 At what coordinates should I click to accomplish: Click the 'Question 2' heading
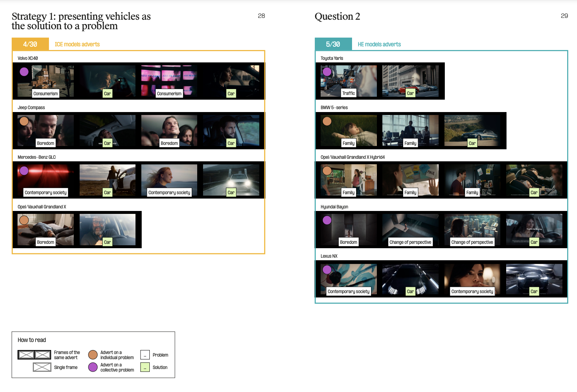[337, 16]
